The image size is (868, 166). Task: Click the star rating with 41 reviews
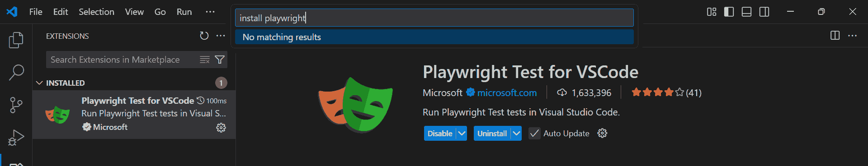[x=666, y=92]
